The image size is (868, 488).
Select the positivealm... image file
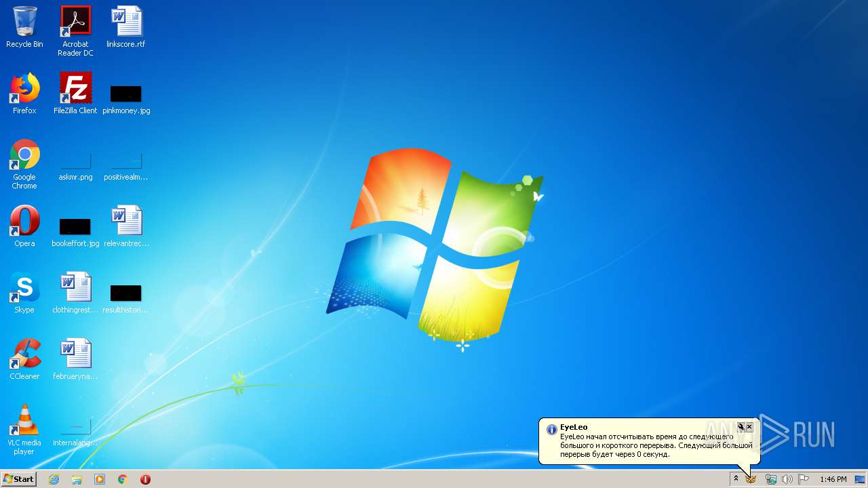click(126, 167)
